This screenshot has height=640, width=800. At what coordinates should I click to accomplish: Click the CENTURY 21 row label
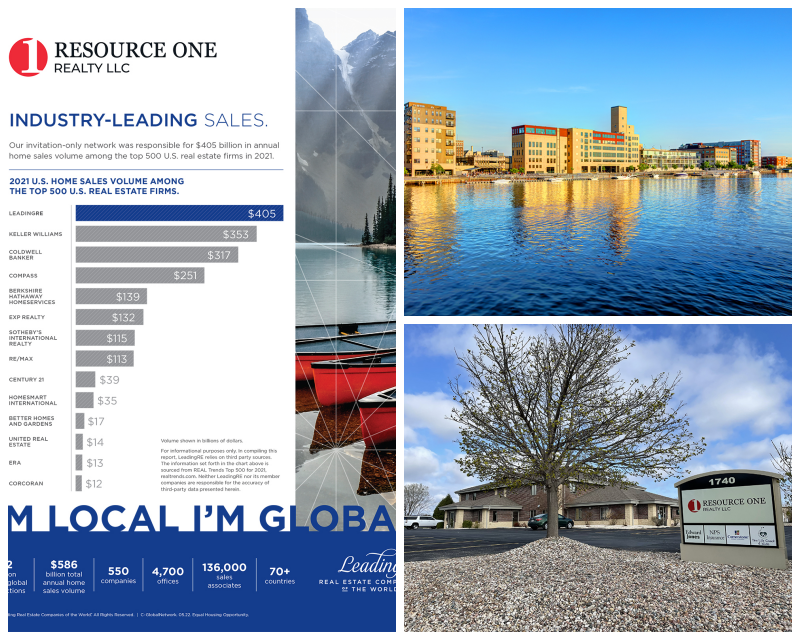click(x=27, y=380)
